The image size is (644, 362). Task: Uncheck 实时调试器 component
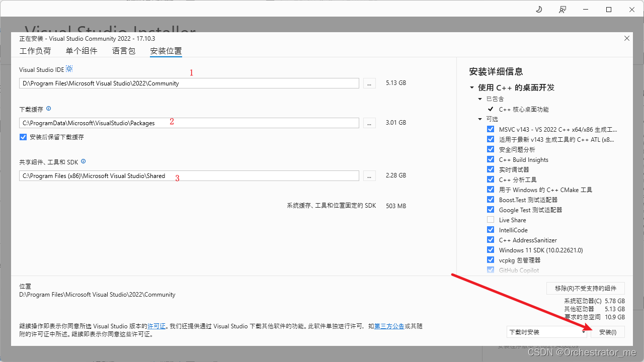pyautogui.click(x=491, y=169)
